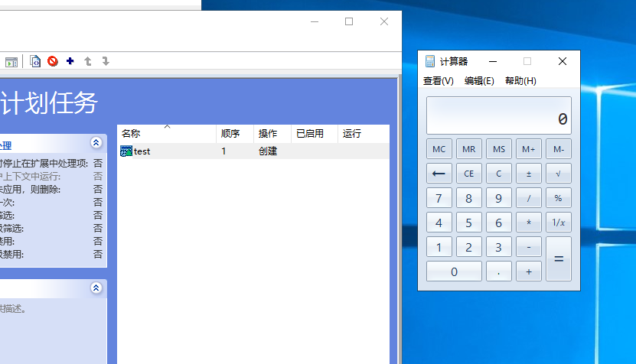Click the blue plus add-item toolbar icon

[x=70, y=61]
